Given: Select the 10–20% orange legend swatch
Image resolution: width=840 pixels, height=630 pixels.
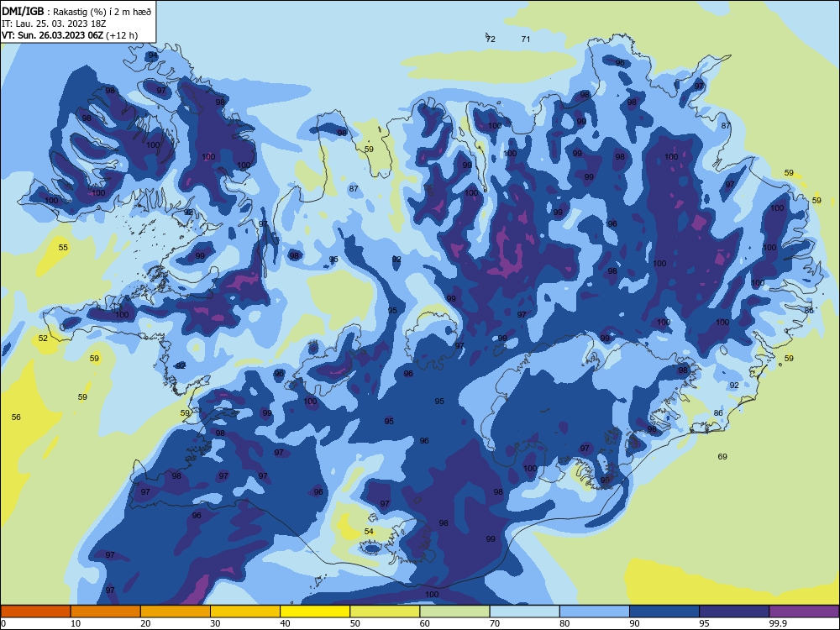Looking at the screenshot, I should [x=106, y=612].
